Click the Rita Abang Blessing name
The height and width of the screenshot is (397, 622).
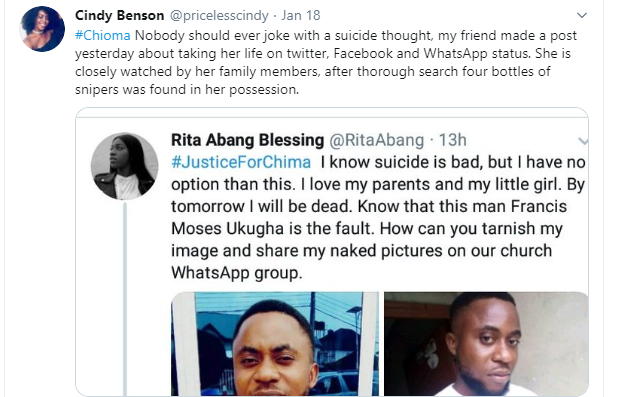pyautogui.click(x=248, y=140)
